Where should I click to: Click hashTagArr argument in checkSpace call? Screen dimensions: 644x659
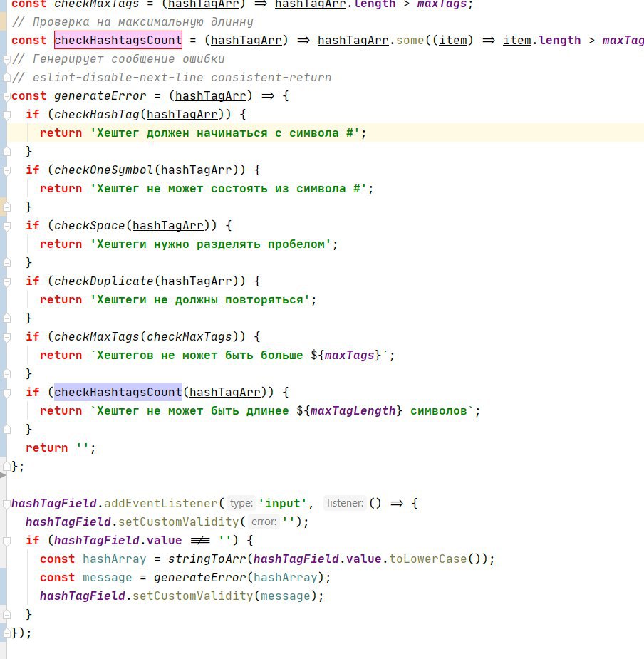point(168,226)
